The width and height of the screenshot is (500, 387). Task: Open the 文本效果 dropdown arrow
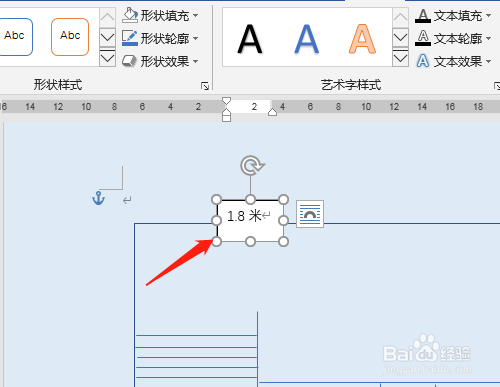pos(488,62)
